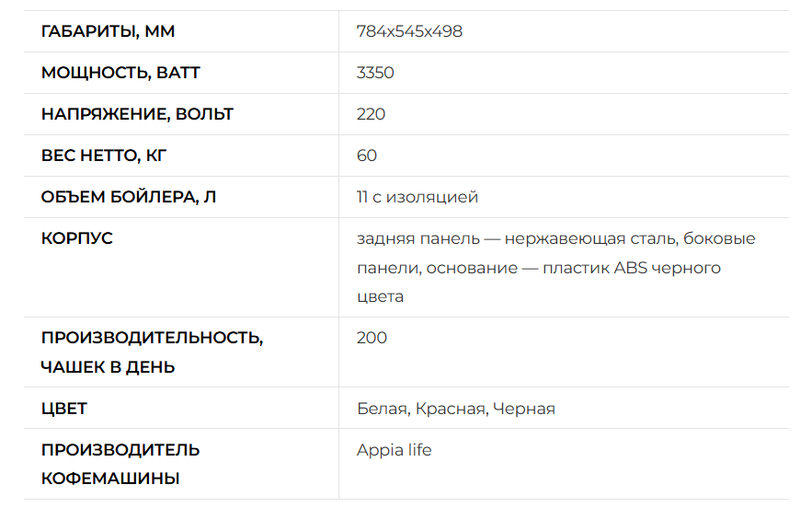Click the ОБЪЕМ БОЙЛЕРА, Л label
This screenshot has height=508, width=812.
[x=129, y=197]
